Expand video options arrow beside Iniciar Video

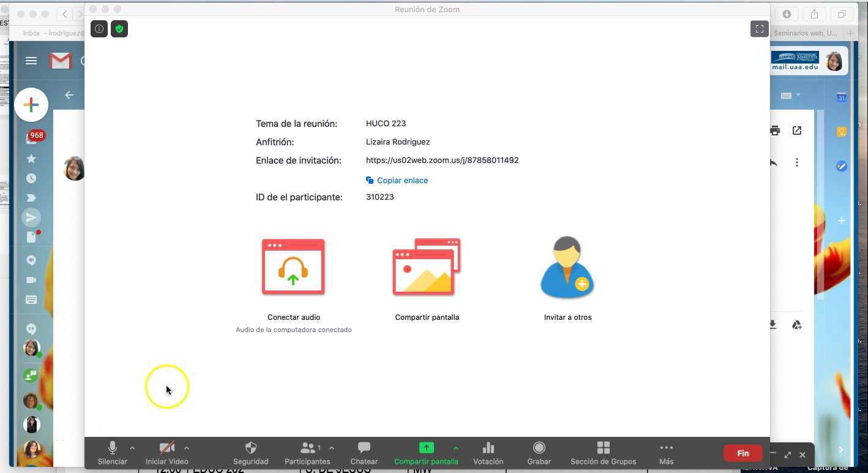187,448
